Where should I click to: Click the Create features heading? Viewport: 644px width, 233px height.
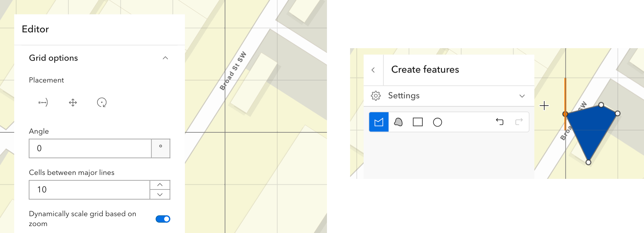tap(425, 69)
